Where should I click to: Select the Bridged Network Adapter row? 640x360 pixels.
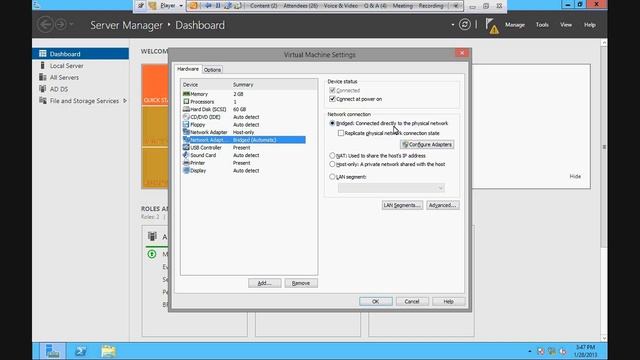click(244, 140)
